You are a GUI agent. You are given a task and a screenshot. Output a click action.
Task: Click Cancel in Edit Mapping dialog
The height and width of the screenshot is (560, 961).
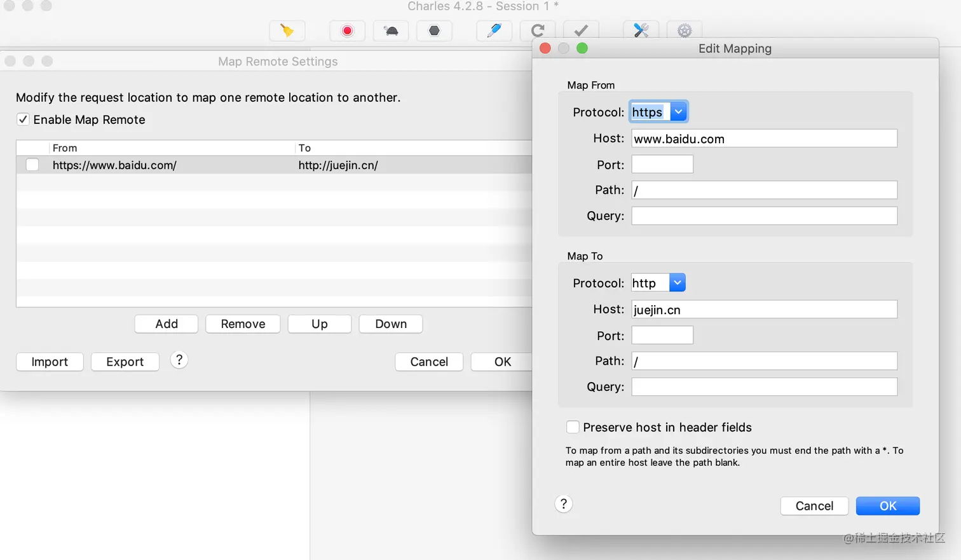(x=814, y=506)
